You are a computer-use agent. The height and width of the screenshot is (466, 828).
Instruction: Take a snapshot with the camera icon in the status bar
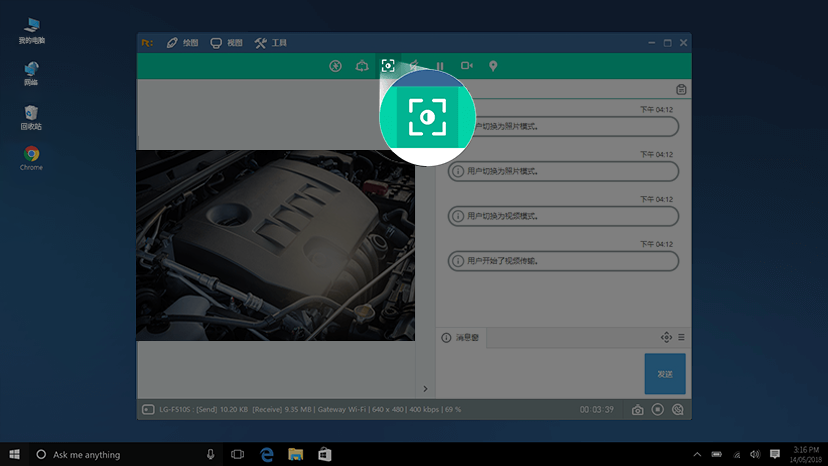[637, 410]
